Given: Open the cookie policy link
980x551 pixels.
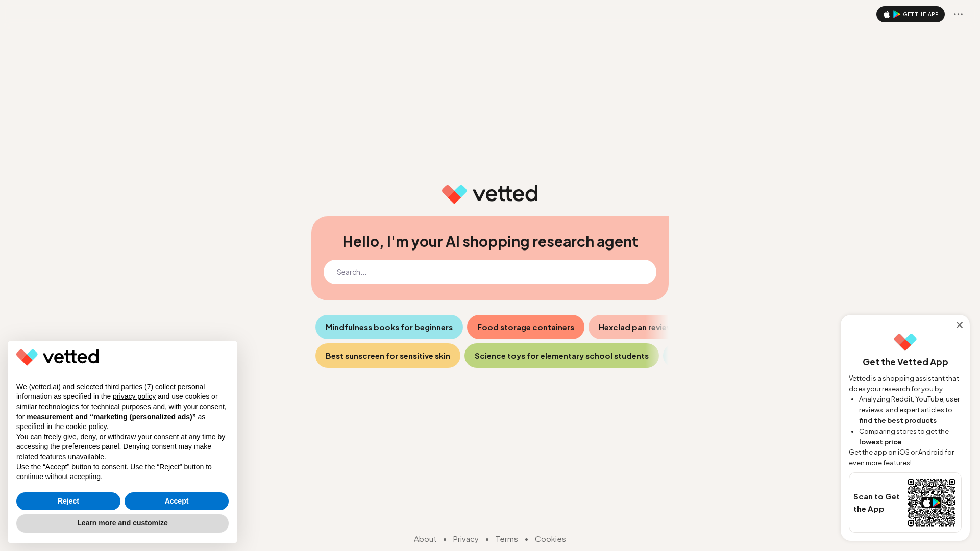Looking at the screenshot, I should click(x=86, y=427).
